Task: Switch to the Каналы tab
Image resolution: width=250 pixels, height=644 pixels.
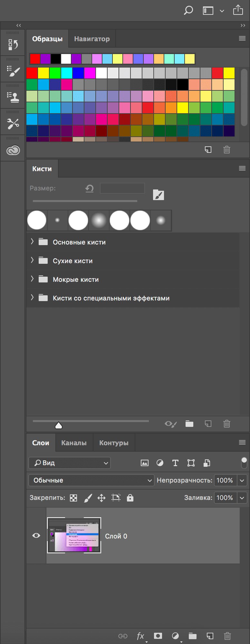Action: (74, 442)
